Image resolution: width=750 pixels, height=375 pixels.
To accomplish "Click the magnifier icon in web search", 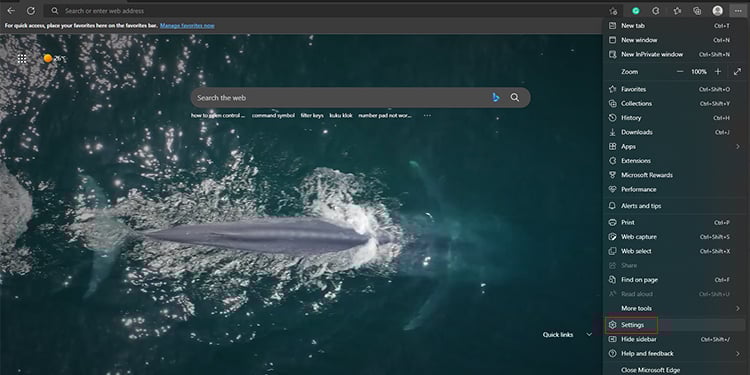I will point(515,98).
